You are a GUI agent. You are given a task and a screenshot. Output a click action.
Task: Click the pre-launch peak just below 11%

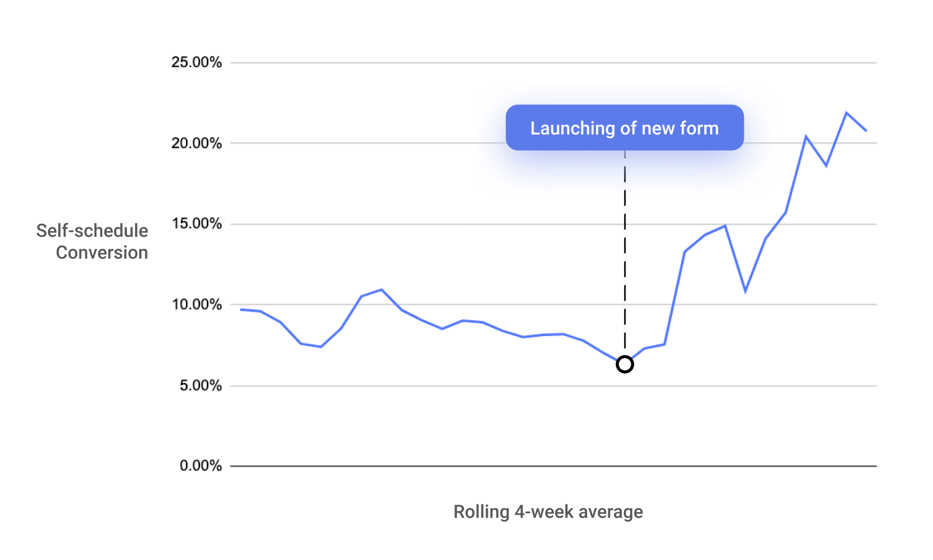[x=381, y=290]
